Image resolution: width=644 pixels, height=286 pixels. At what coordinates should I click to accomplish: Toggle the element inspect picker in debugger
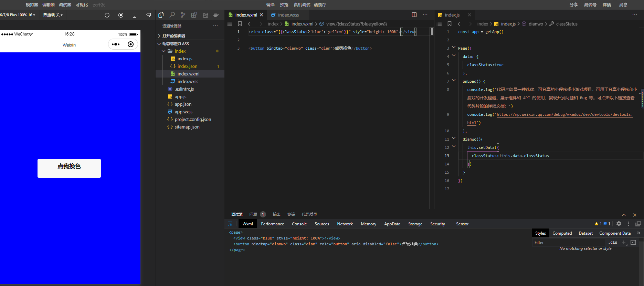point(230,224)
